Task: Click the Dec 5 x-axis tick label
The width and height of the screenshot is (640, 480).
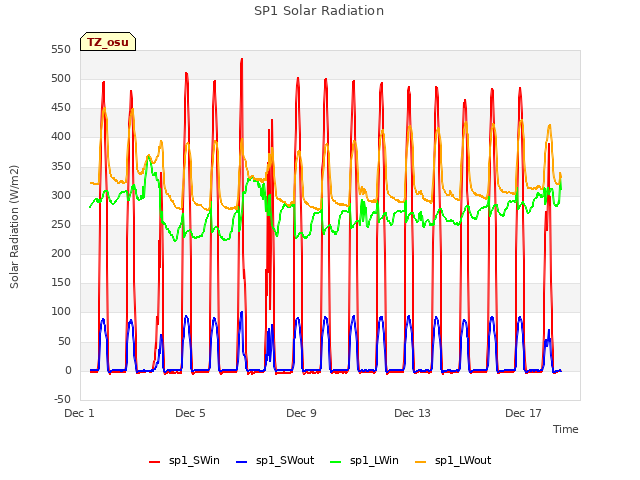Action: click(190, 413)
